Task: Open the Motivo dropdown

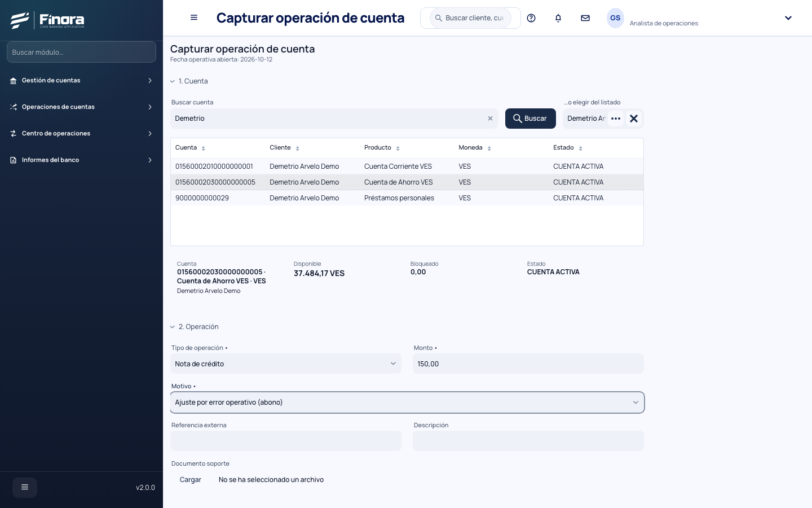Action: (x=407, y=402)
